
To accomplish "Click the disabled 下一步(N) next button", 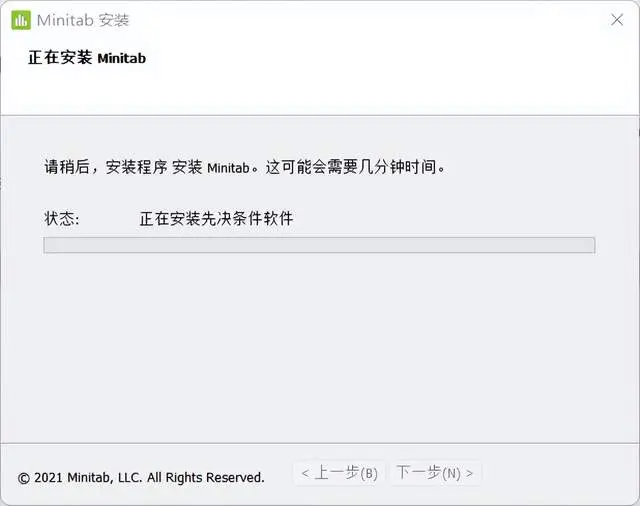I will pyautogui.click(x=435, y=473).
